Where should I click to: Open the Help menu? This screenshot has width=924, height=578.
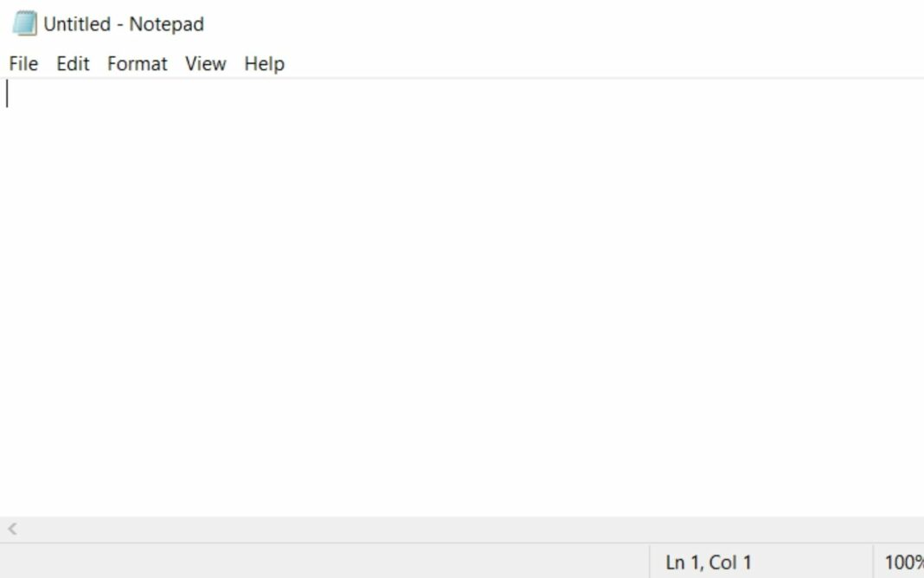point(265,64)
